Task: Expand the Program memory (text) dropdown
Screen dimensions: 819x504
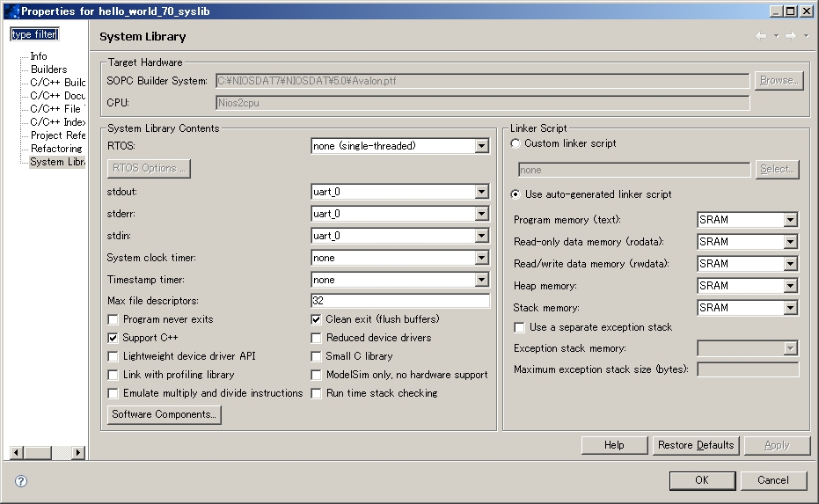Action: click(x=790, y=220)
